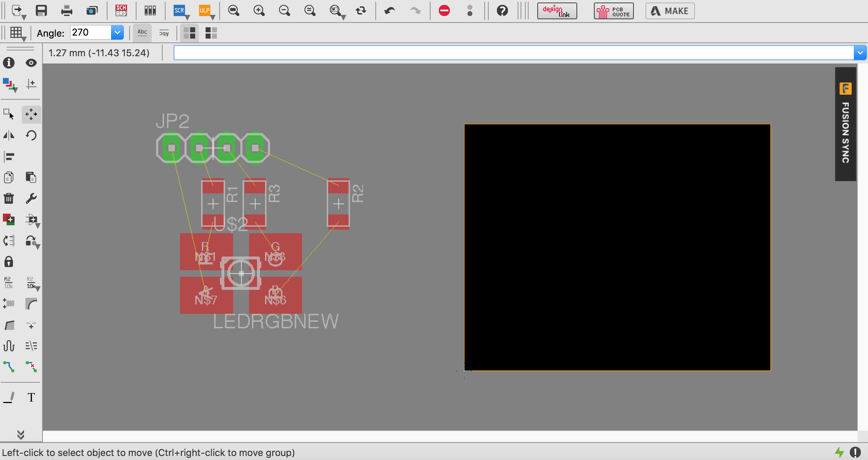
Task: Redo the last undone action
Action: pyautogui.click(x=415, y=11)
